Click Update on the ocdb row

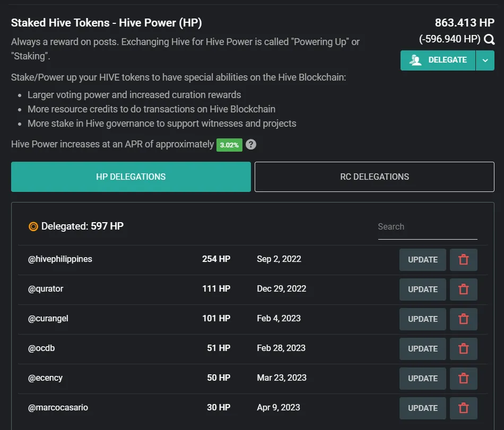423,349
